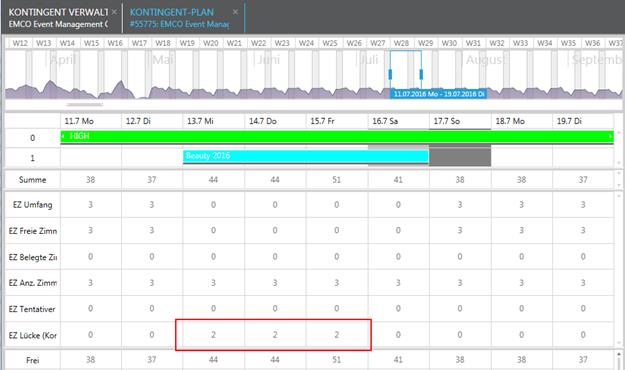This screenshot has height=370, width=625.
Task: Click the right arrow on the HIGH bar
Action: (611, 136)
